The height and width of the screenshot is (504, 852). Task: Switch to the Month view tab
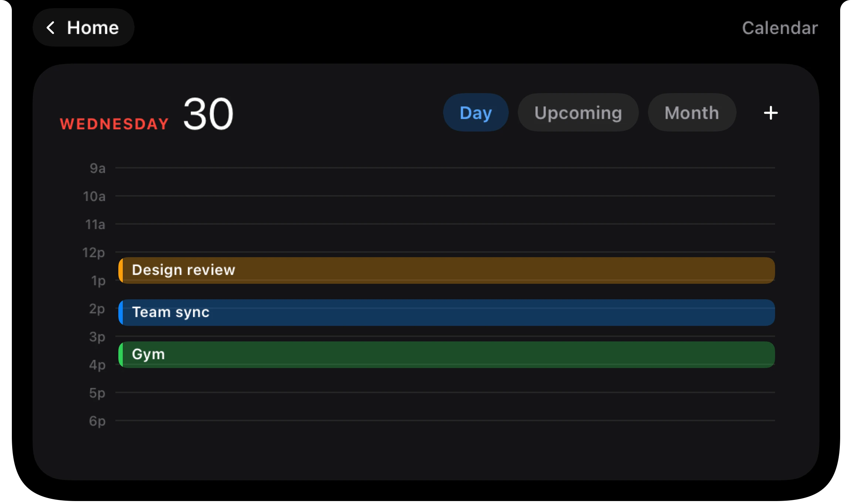click(x=692, y=113)
